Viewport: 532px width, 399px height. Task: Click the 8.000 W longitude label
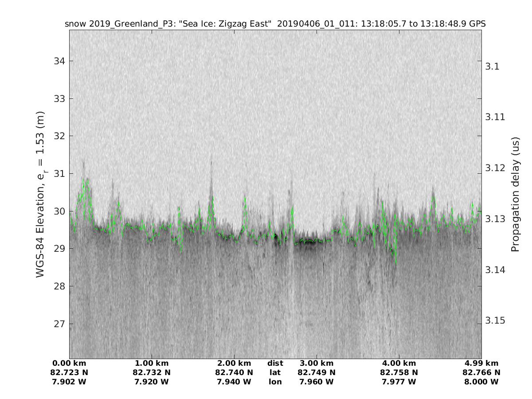tap(481, 382)
